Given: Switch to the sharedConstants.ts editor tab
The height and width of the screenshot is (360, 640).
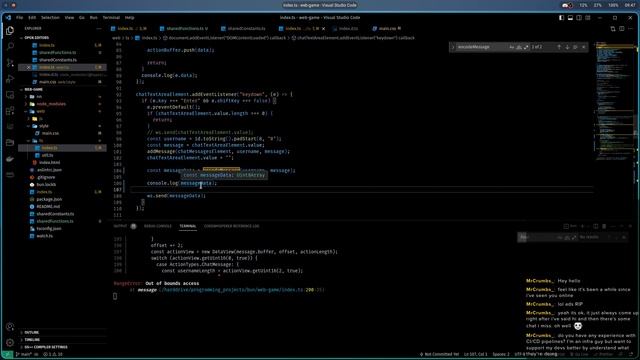Looking at the screenshot, I should pyautogui.click(x=244, y=29).
